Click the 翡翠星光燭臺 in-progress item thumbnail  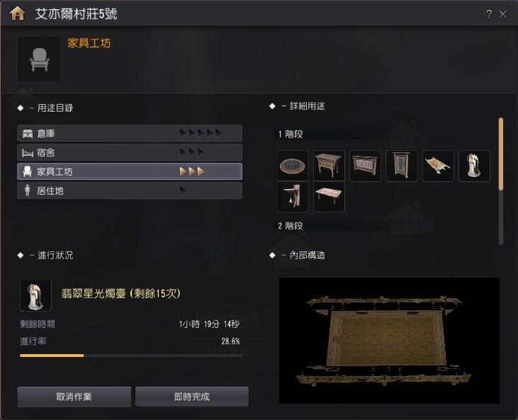click(x=35, y=295)
